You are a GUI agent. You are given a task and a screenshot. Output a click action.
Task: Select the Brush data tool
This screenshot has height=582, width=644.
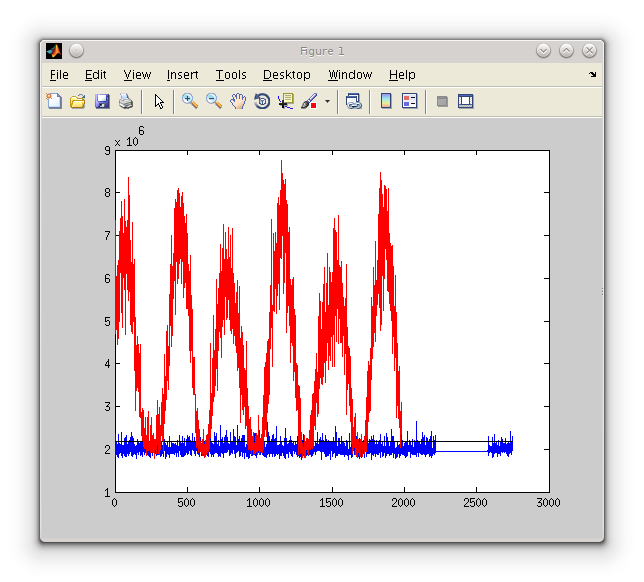click(x=309, y=101)
